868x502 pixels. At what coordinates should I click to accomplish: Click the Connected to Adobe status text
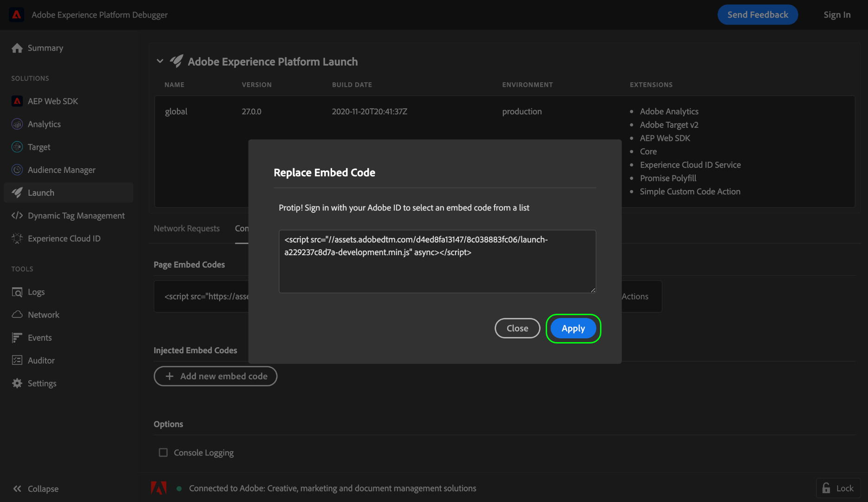[333, 489]
